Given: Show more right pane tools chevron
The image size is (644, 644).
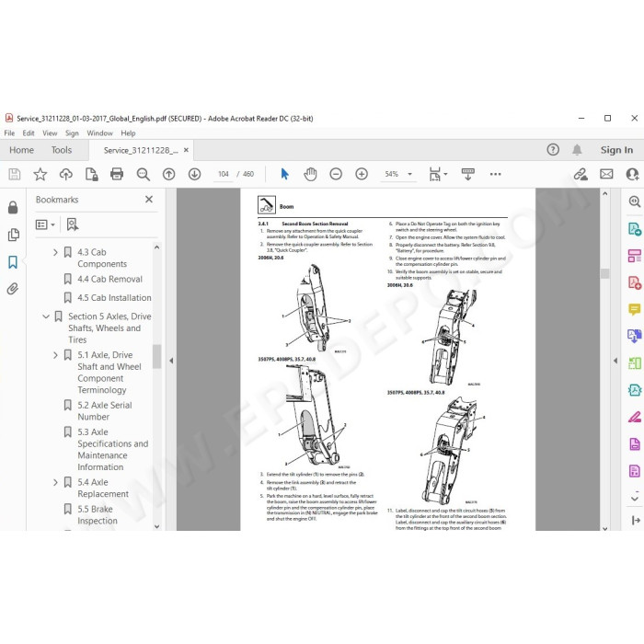Looking at the screenshot, I should [x=635, y=498].
